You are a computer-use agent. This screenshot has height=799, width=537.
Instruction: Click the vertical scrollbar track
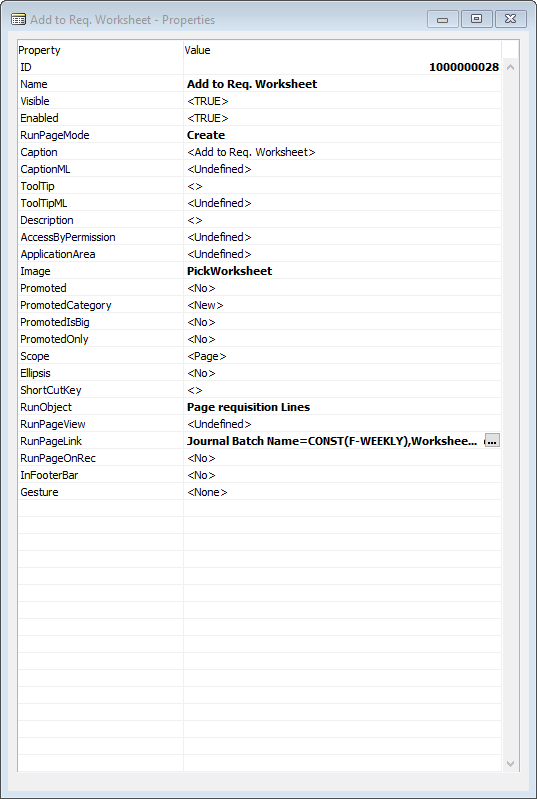[510, 415]
